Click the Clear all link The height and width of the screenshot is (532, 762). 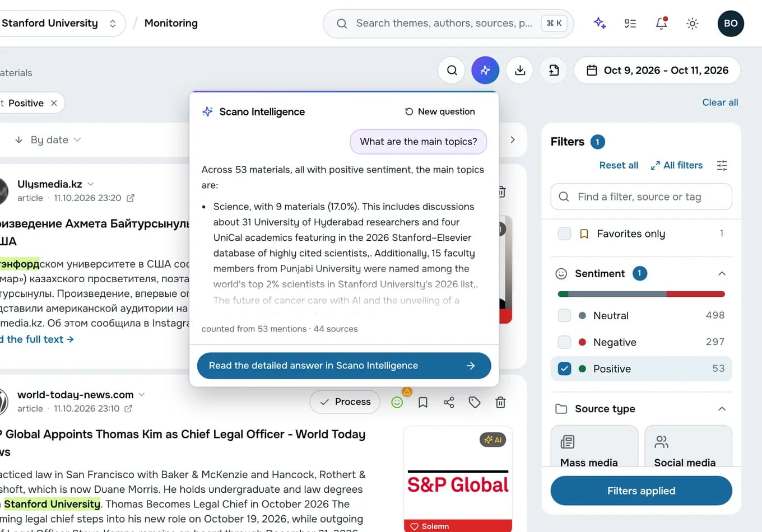pyautogui.click(x=720, y=102)
